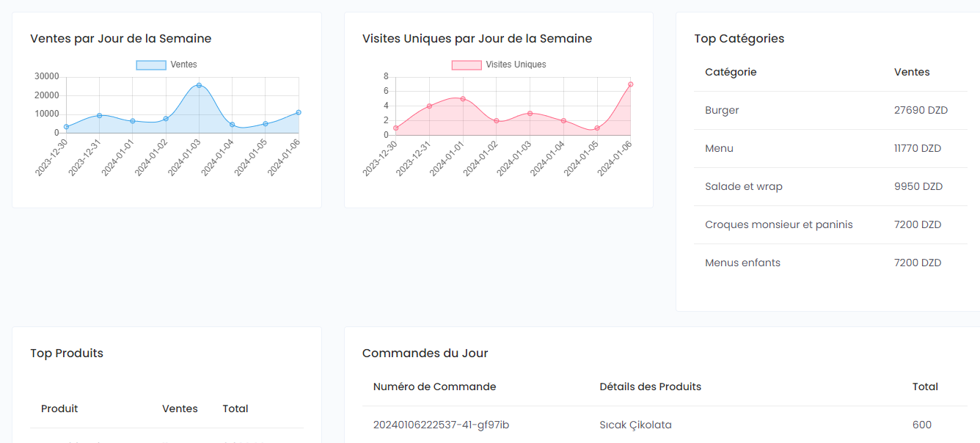
Task: Click the Sıcak Çikolata product detail
Action: pyautogui.click(x=635, y=425)
